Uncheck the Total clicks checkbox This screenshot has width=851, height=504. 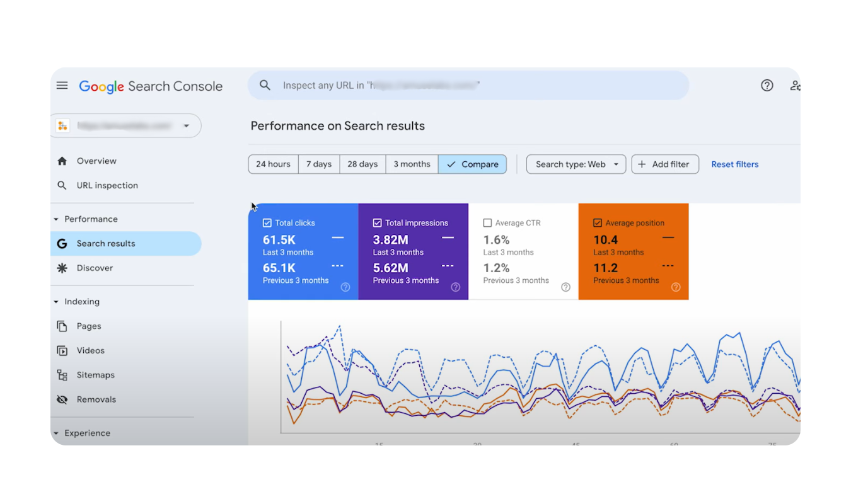(267, 222)
